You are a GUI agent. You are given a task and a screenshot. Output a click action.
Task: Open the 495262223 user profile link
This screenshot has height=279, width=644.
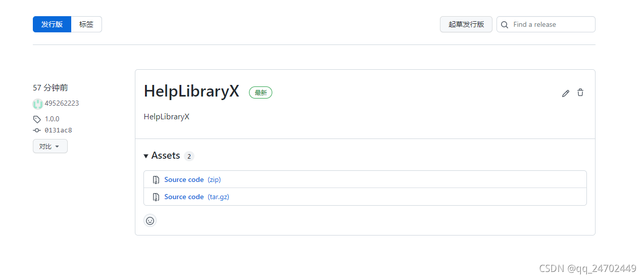(62, 104)
